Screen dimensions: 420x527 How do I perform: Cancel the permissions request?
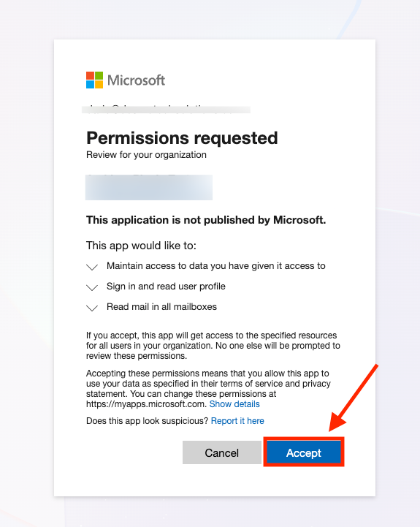(x=222, y=452)
